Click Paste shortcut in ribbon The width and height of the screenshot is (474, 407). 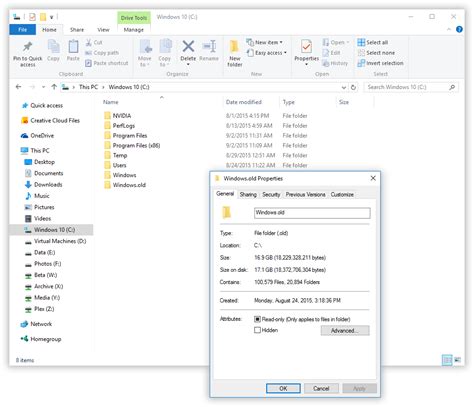pyautogui.click(x=107, y=63)
